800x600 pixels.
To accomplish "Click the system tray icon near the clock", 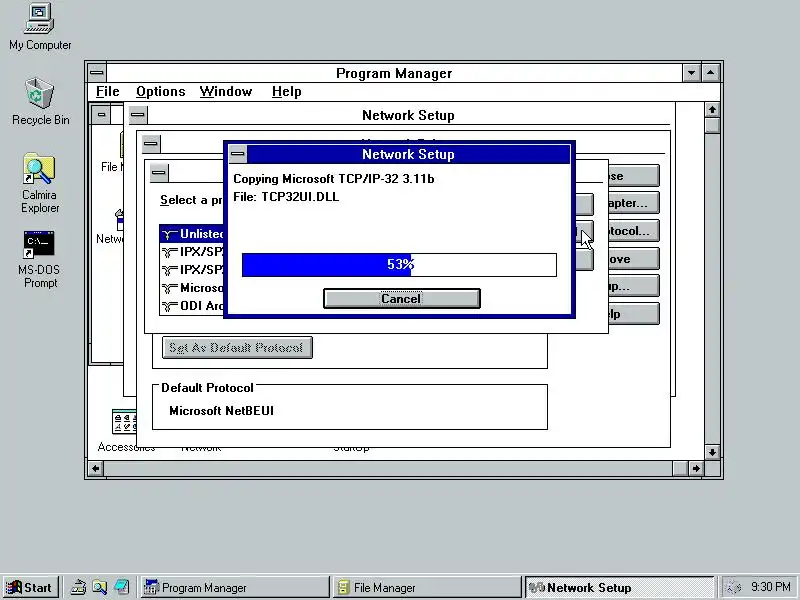I will [733, 587].
